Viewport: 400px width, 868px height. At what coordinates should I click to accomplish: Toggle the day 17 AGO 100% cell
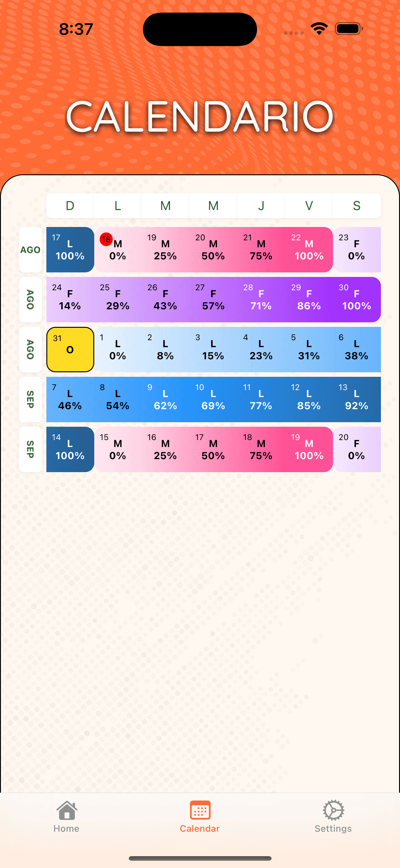click(70, 249)
